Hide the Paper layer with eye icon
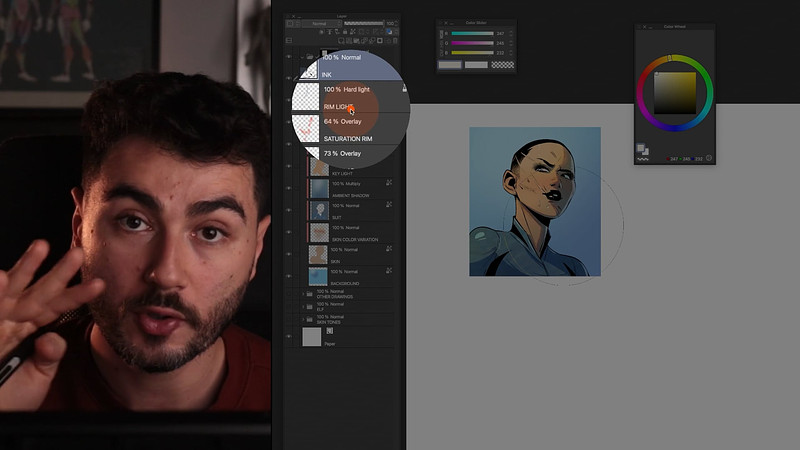 [289, 337]
